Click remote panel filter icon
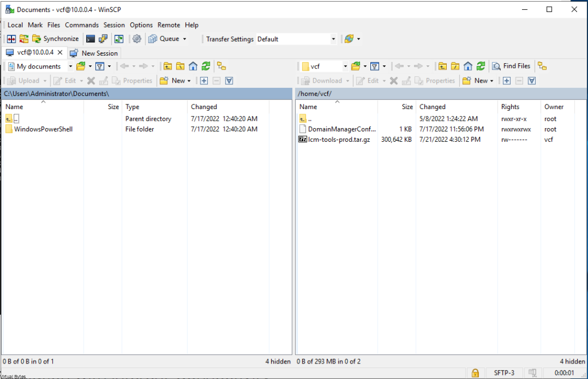This screenshot has height=379, width=588. (374, 67)
